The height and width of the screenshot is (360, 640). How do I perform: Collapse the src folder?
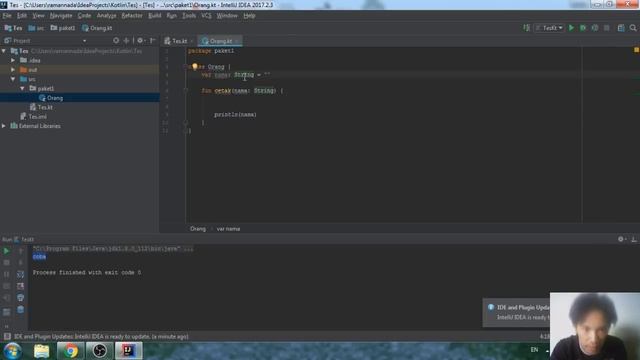(13, 79)
